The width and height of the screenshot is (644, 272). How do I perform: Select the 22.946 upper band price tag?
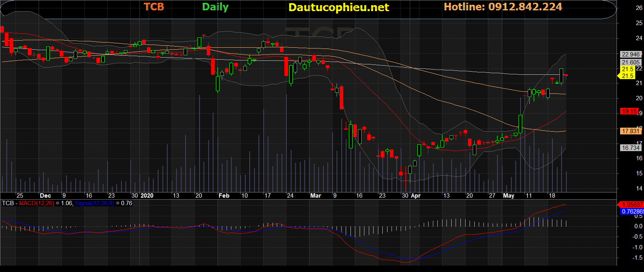tap(630, 54)
